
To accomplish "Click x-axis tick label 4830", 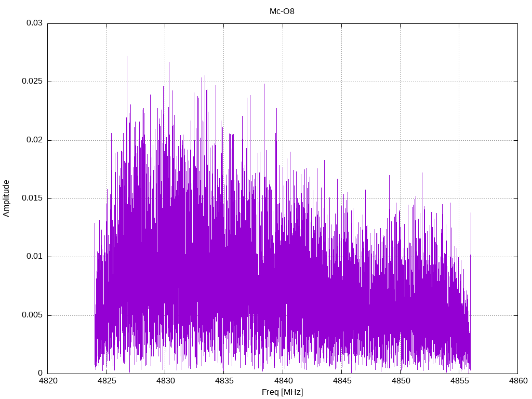I will (165, 381).
